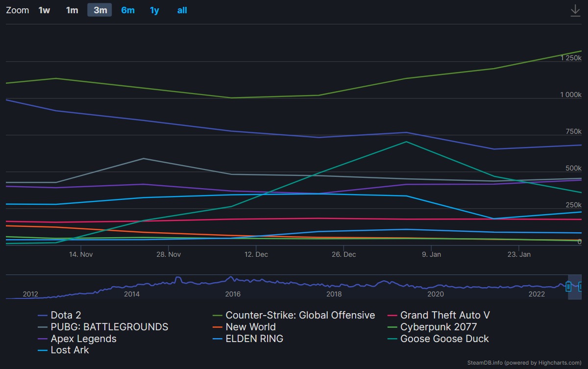Click the 2016 area in navigator

click(x=233, y=294)
